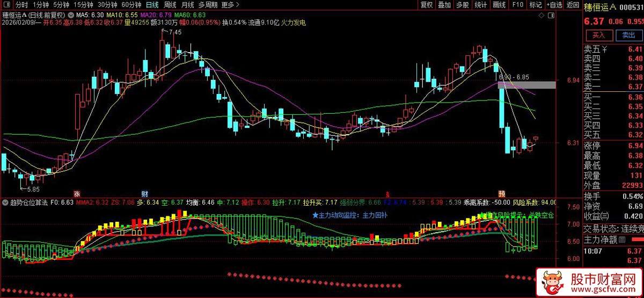Click the 标记 mark button
Image resolution: width=644 pixels, height=298 pixels.
pyautogui.click(x=535, y=5)
